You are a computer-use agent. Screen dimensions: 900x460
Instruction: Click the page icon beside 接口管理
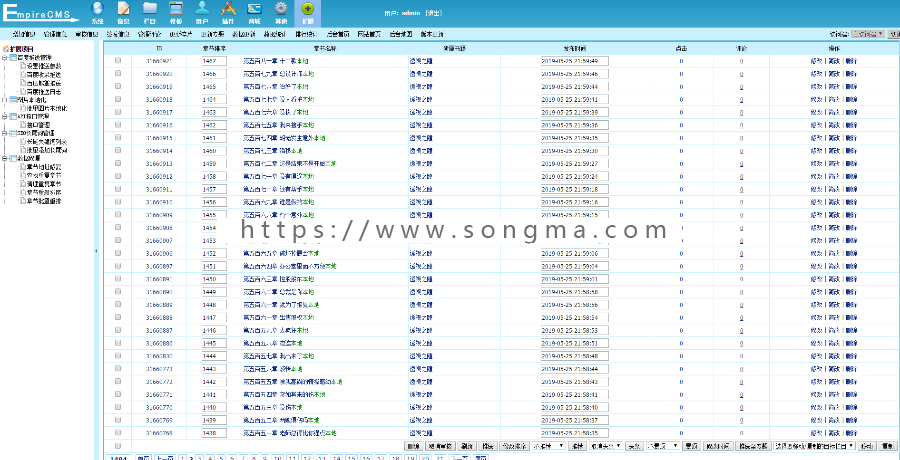click(x=23, y=125)
